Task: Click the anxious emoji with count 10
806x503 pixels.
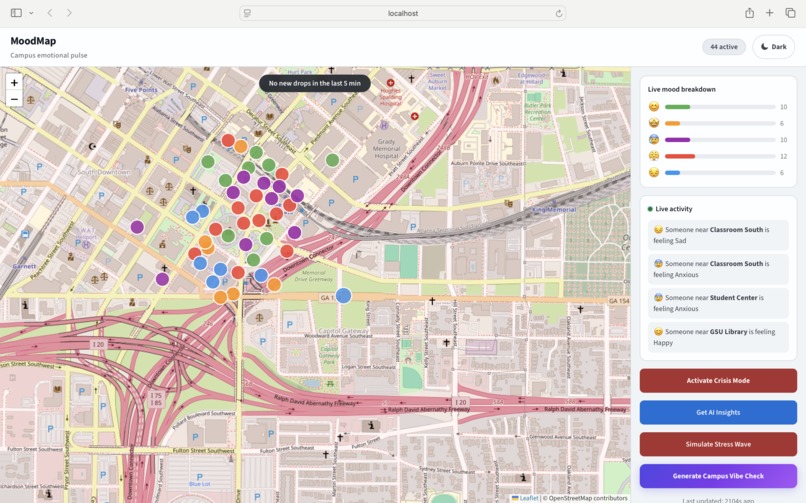Action: pos(654,140)
